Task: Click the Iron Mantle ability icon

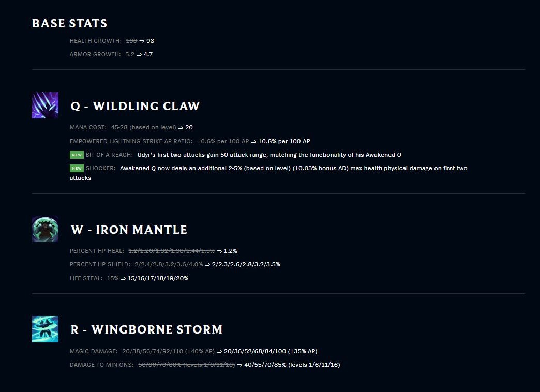Action: pyautogui.click(x=45, y=229)
